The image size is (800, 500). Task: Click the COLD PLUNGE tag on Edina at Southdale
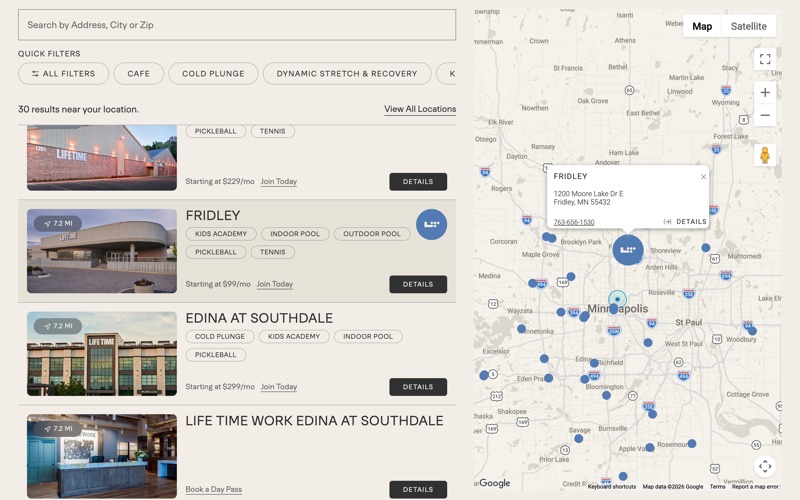(219, 336)
